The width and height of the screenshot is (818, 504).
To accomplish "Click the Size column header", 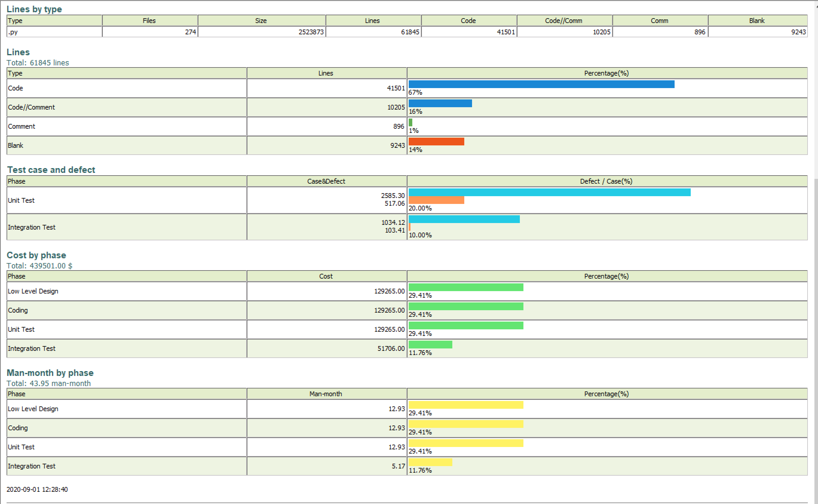I will pyautogui.click(x=261, y=21).
